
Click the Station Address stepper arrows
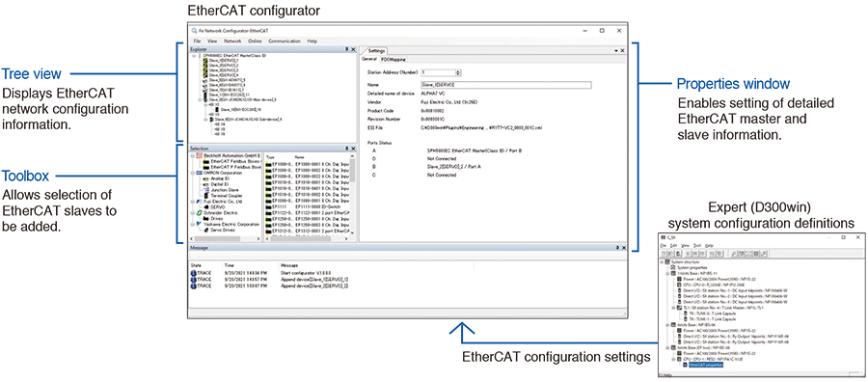[458, 72]
